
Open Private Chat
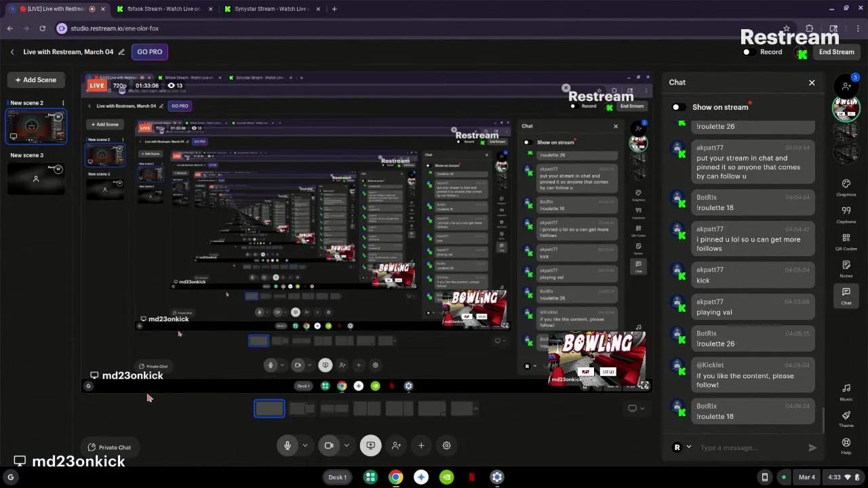tap(109, 447)
